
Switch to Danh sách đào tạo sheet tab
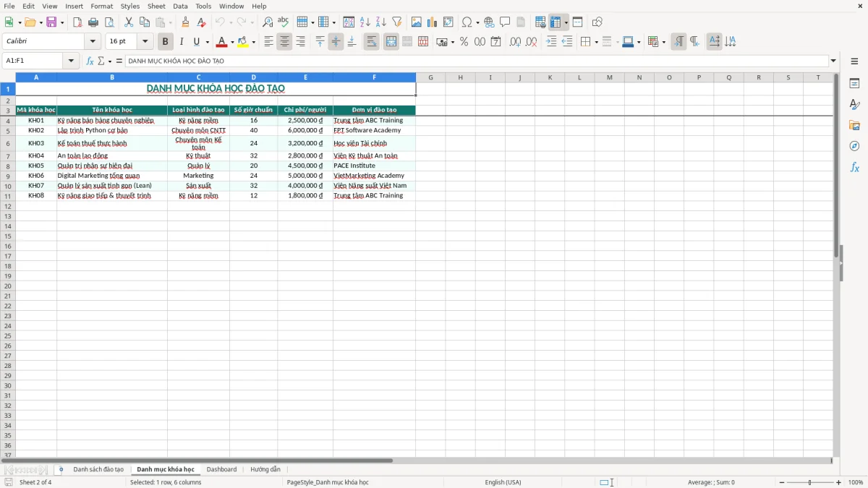(98, 470)
